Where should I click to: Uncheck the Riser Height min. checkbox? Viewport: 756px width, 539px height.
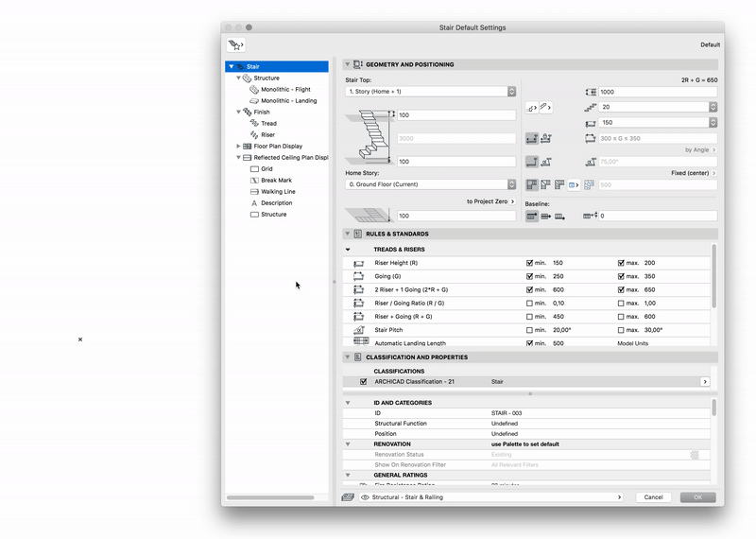[x=529, y=263]
